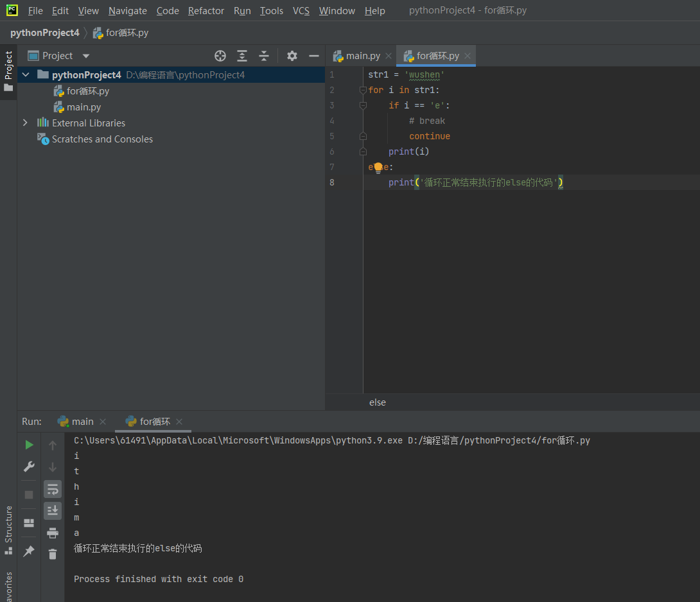Toggle soft-wrap in Run console
Screen dimensions: 700x602
click(x=53, y=490)
